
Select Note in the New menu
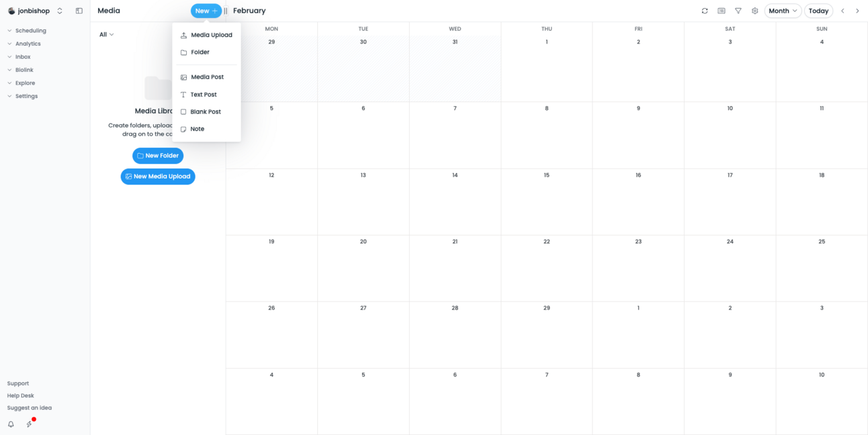click(206, 129)
